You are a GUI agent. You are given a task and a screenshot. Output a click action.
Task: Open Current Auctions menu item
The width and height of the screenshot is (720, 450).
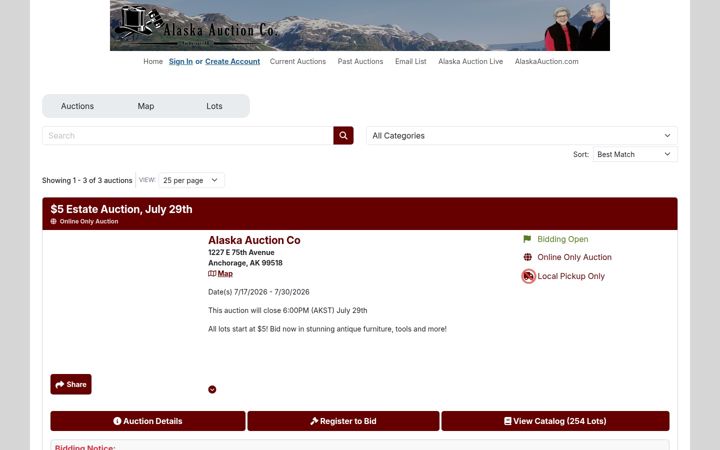pyautogui.click(x=298, y=61)
